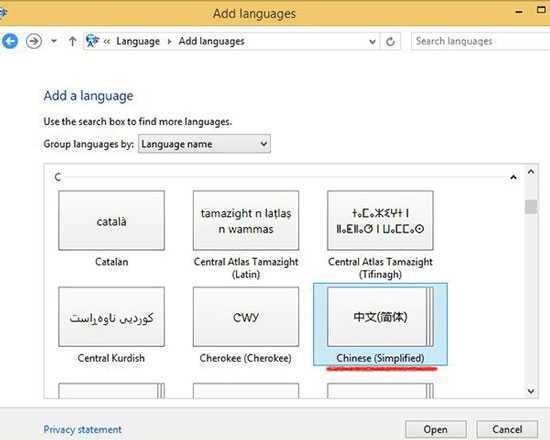Select the Catalan language tile
Screen dimensions: 550x440
click(112, 220)
